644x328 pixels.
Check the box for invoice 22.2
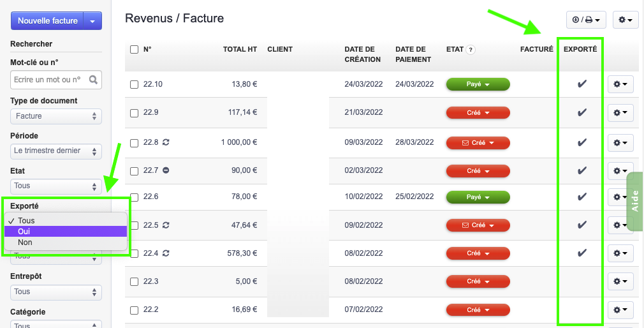135,310
